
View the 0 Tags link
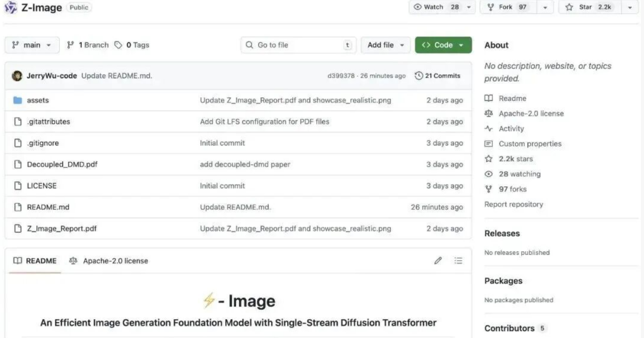132,45
